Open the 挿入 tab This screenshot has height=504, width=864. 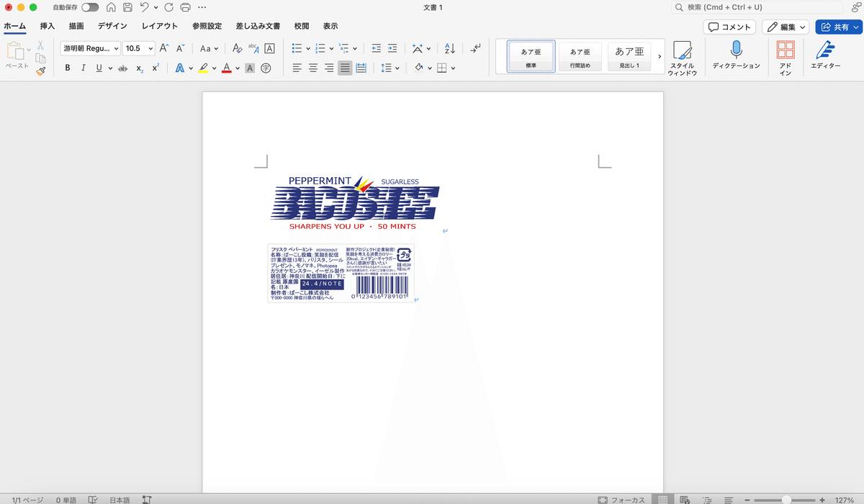[48, 26]
